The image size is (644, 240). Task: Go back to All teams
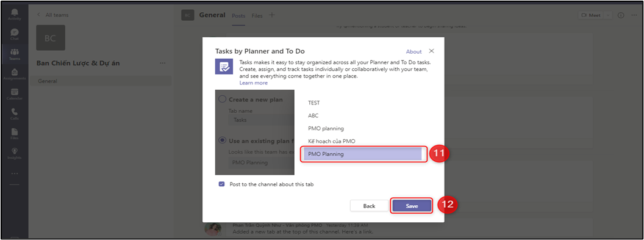click(x=52, y=15)
